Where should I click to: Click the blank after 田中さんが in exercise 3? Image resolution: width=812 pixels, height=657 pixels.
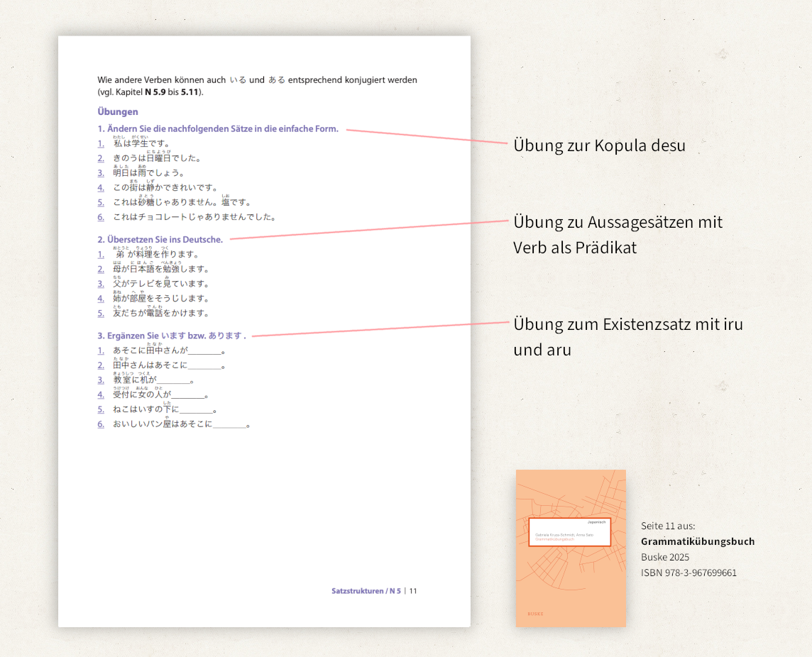pyautogui.click(x=204, y=351)
